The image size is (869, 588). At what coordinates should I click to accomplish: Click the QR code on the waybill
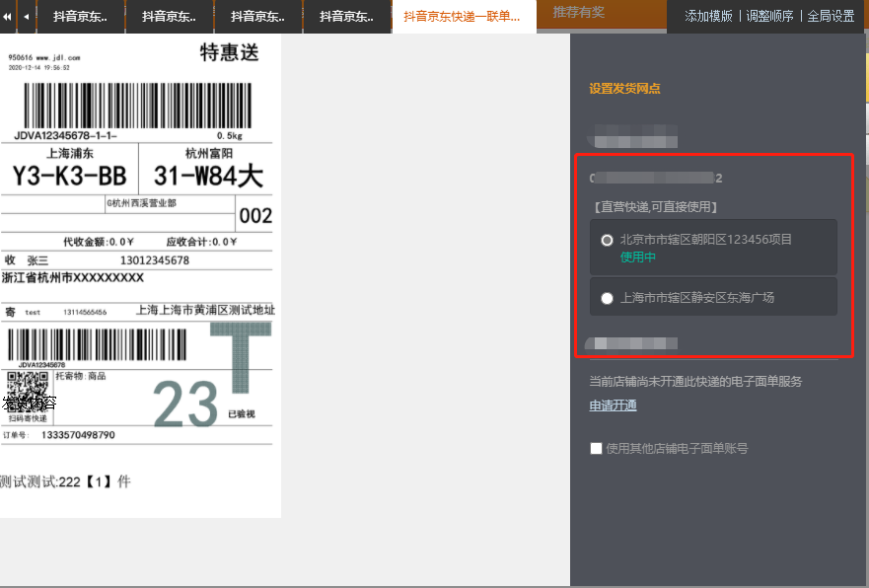[28, 388]
